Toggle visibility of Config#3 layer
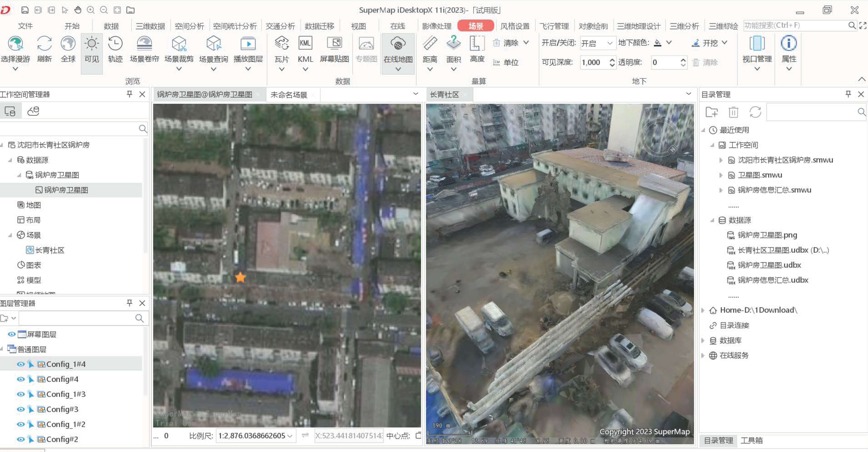This screenshot has width=868, height=452. pyautogui.click(x=21, y=409)
